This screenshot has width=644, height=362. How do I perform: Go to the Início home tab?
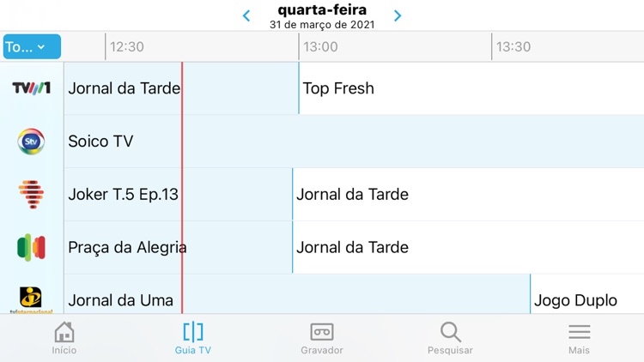coord(64,338)
